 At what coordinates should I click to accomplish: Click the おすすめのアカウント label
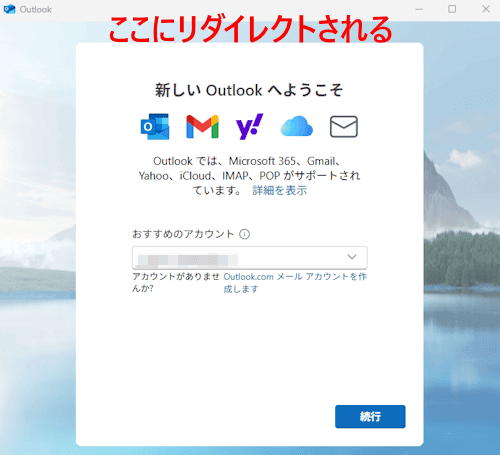[183, 234]
